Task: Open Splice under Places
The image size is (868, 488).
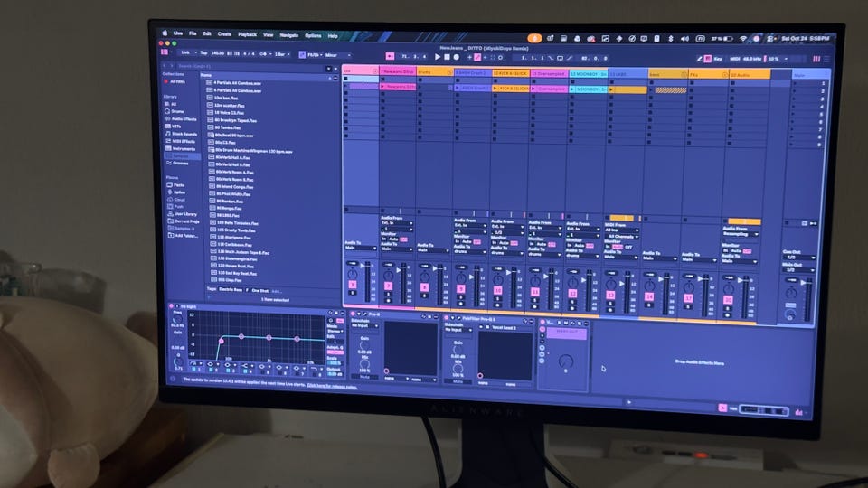Action: [179, 192]
